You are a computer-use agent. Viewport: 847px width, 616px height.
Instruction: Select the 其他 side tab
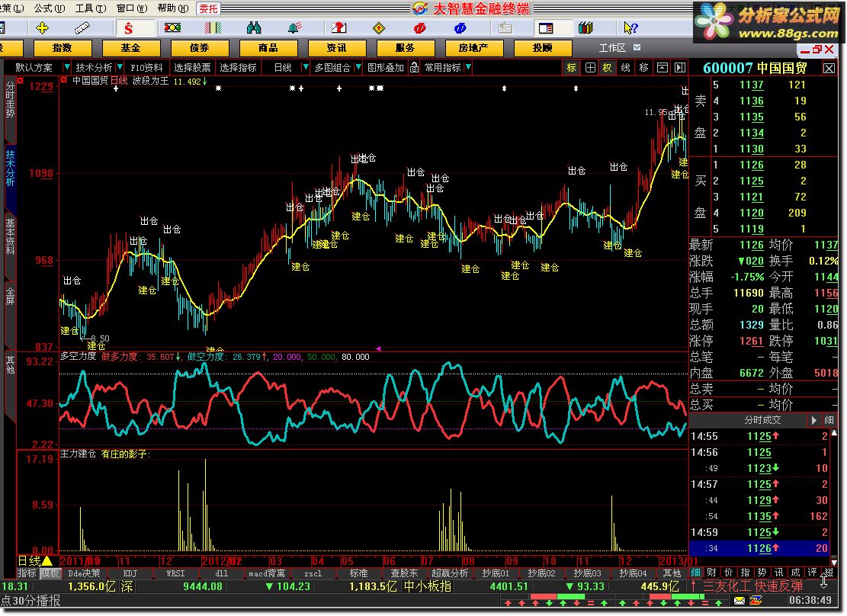pyautogui.click(x=10, y=364)
